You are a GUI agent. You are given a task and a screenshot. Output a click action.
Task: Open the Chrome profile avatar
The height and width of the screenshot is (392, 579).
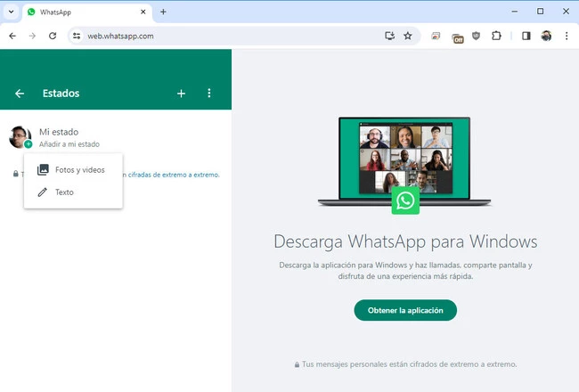pos(546,36)
